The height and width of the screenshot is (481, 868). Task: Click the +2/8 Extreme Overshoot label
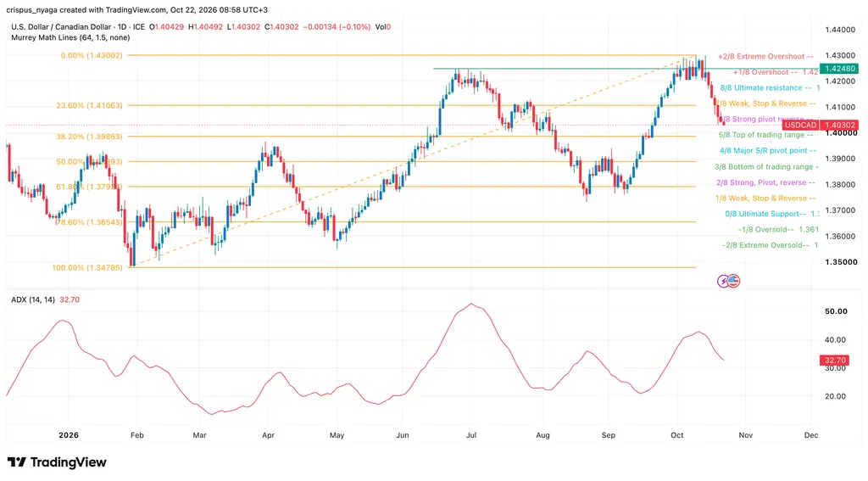coord(765,57)
